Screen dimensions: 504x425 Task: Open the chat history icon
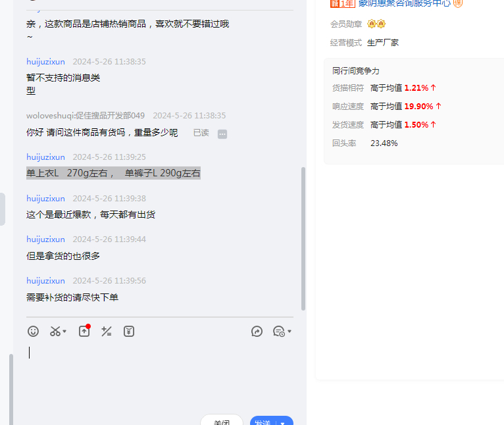tap(279, 332)
